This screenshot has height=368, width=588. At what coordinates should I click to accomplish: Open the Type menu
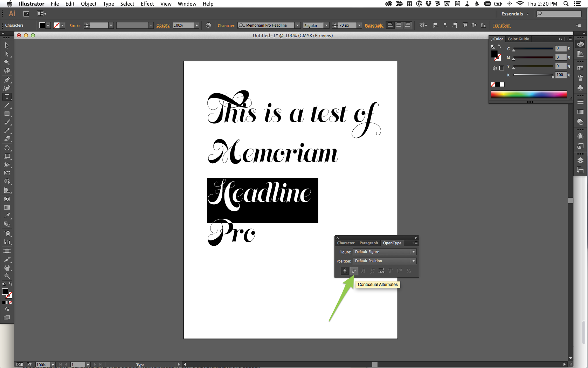[108, 4]
